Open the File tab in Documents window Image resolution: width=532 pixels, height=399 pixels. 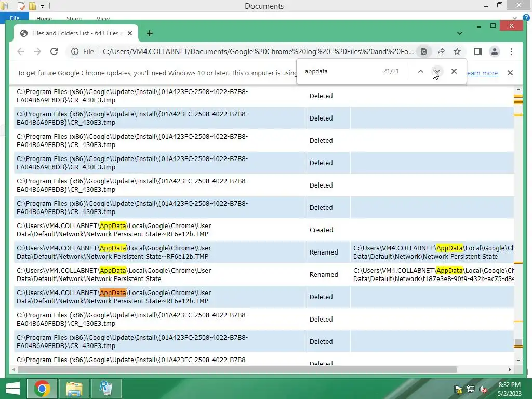(14, 18)
